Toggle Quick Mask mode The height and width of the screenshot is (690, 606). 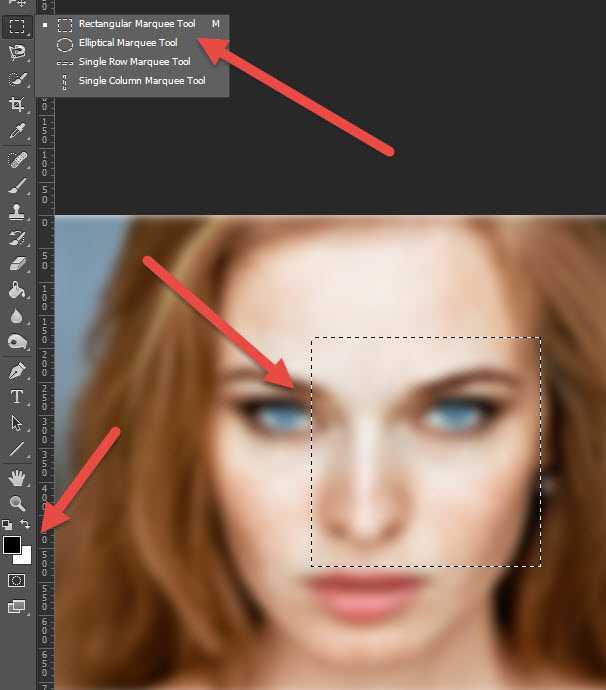pyautogui.click(x=17, y=580)
